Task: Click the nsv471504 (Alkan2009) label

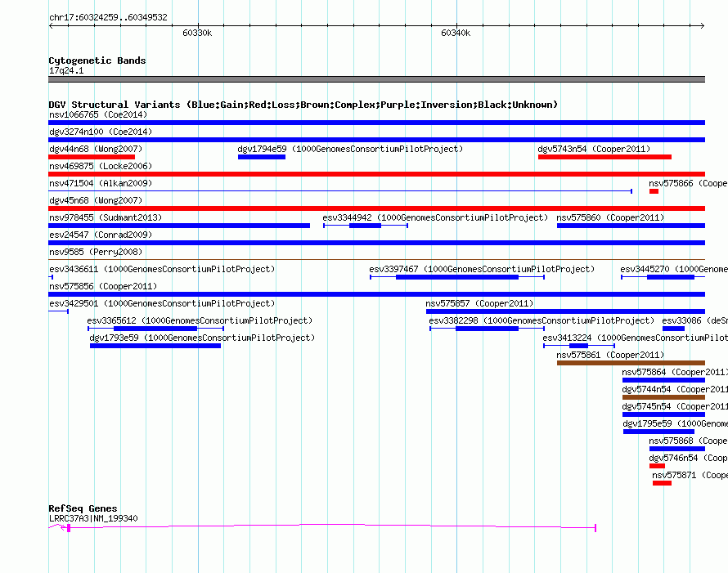Action: pyautogui.click(x=101, y=183)
